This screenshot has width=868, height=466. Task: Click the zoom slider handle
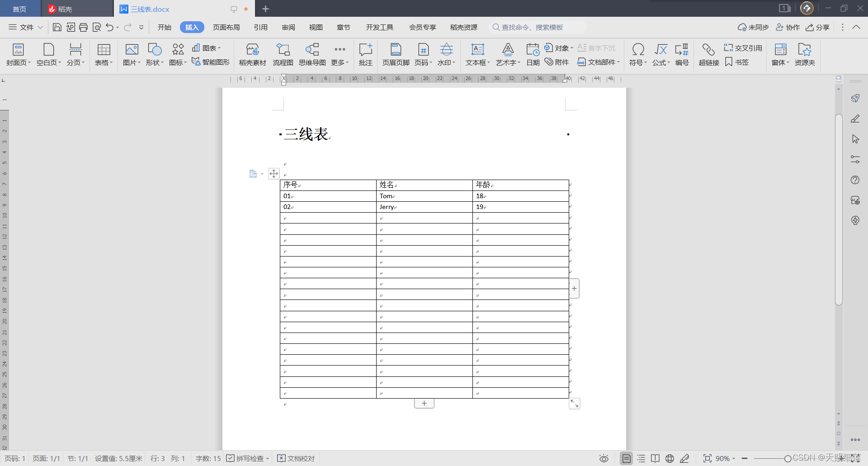(x=788, y=458)
